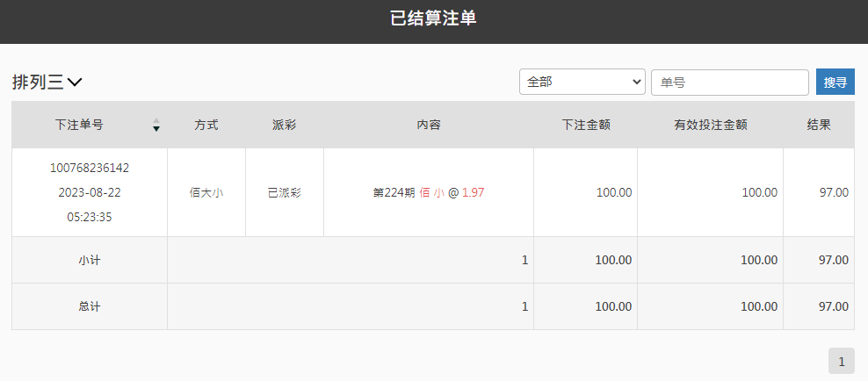
Task: Click the 结果 column header
Action: tap(819, 125)
